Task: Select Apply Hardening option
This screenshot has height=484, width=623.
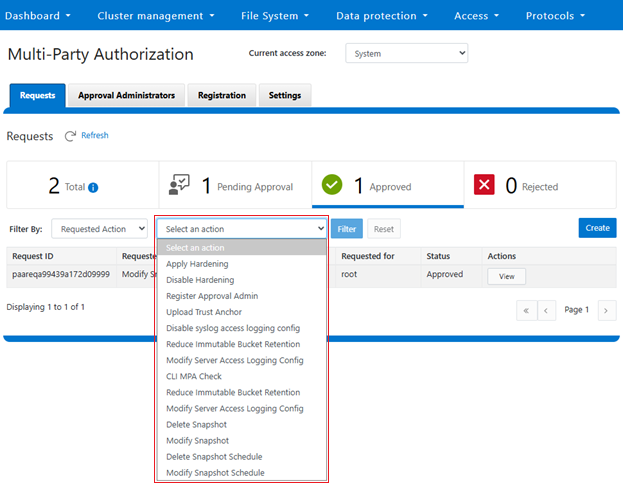Action: point(242,264)
